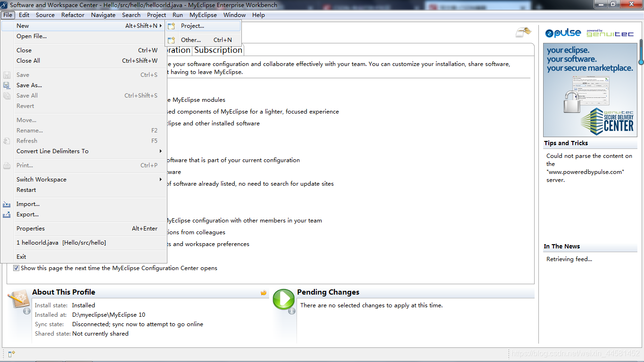
Task: Open the Refactor menu
Action: point(73,15)
